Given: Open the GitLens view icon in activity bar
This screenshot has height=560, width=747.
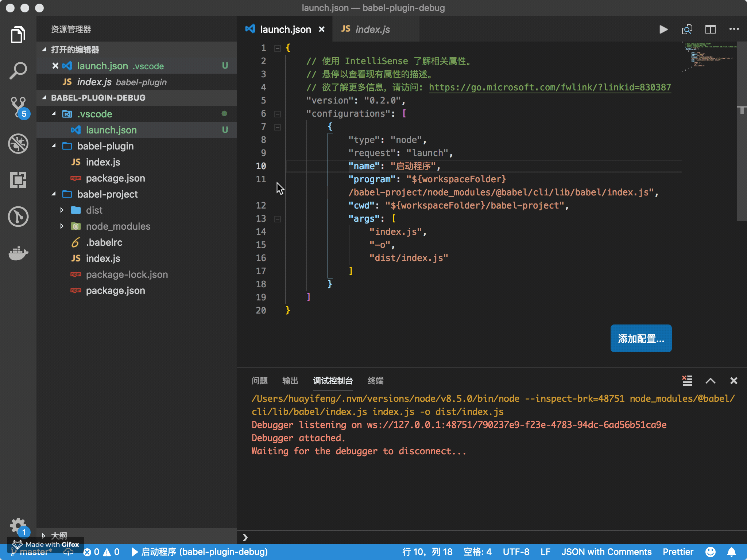Looking at the screenshot, I should tap(18, 217).
